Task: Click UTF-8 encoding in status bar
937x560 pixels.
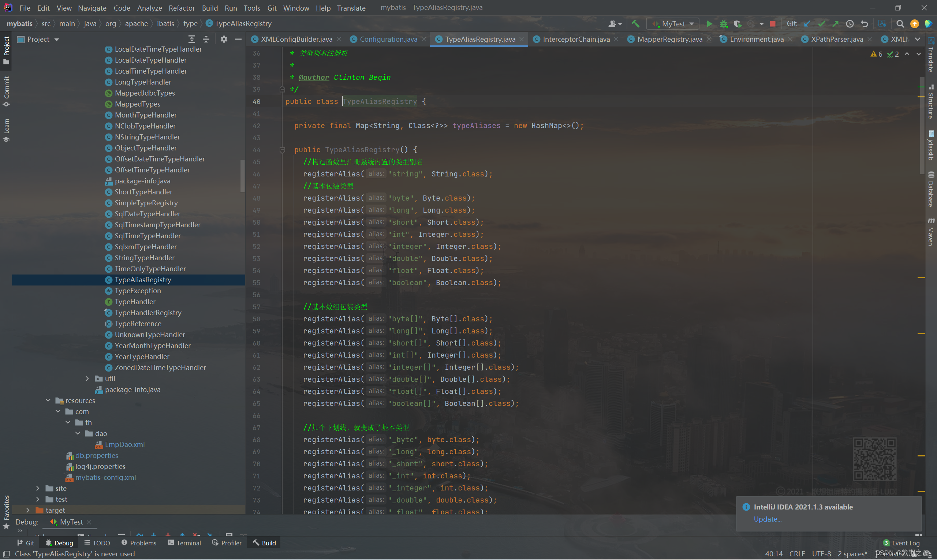Action: 822,554
